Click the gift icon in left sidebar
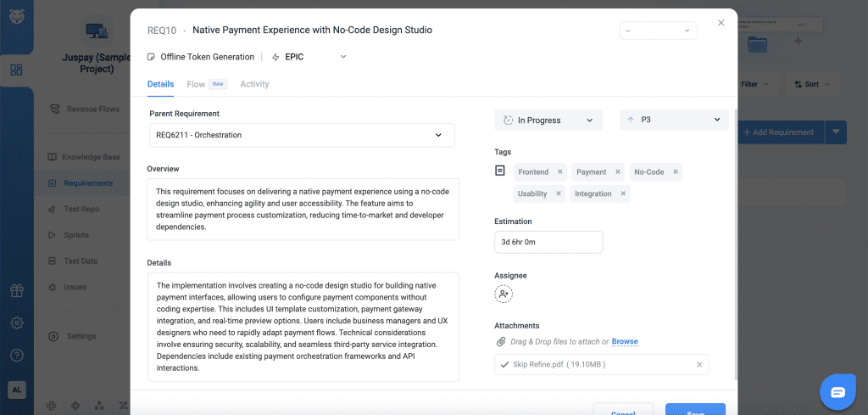Viewport: 868px width, 415px height. click(16, 291)
